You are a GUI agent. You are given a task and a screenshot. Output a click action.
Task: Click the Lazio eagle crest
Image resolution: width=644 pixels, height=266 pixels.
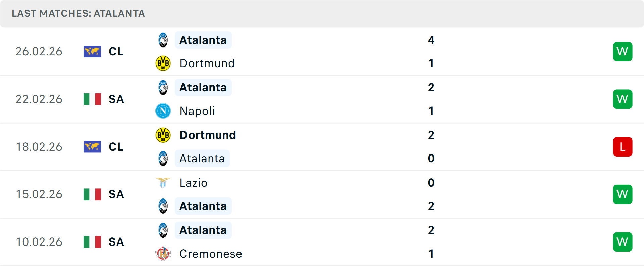(x=163, y=183)
